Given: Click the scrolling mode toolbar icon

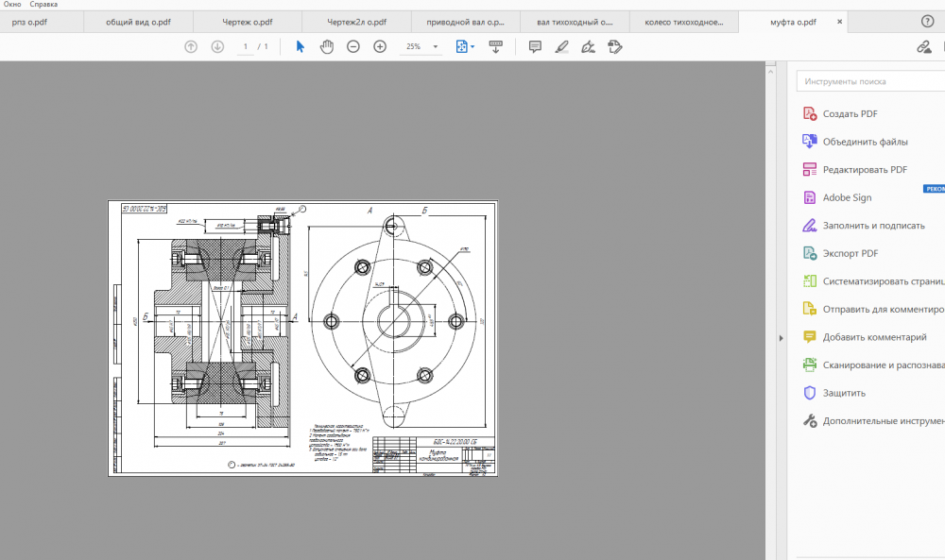Looking at the screenshot, I should tap(495, 46).
